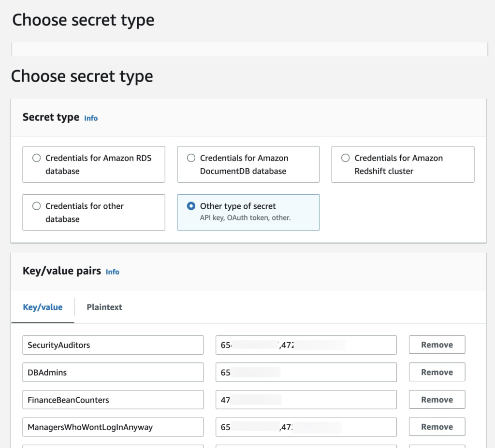Select Credentials for Amazon Redshift cluster
Image resolution: width=495 pixels, height=448 pixels.
click(x=346, y=158)
